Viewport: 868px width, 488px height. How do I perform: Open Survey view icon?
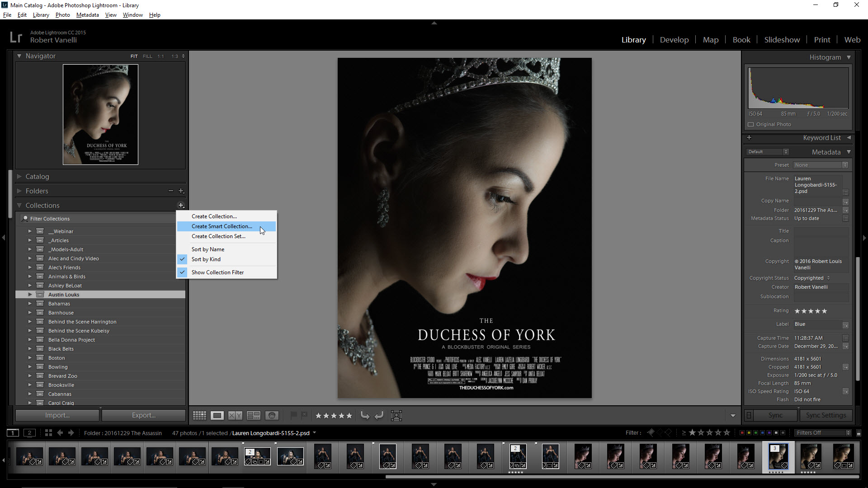253,416
